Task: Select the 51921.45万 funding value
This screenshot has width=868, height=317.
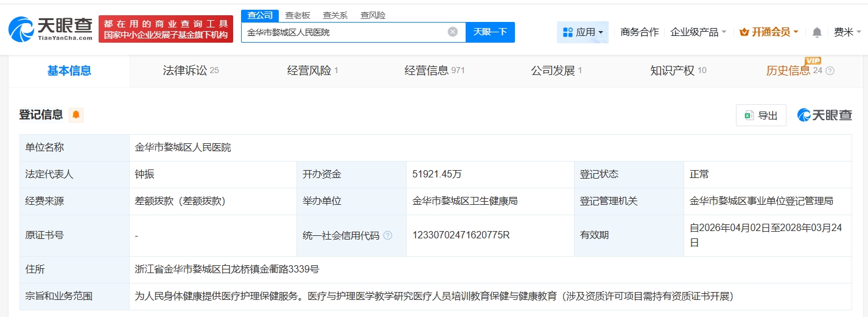Action: (437, 174)
